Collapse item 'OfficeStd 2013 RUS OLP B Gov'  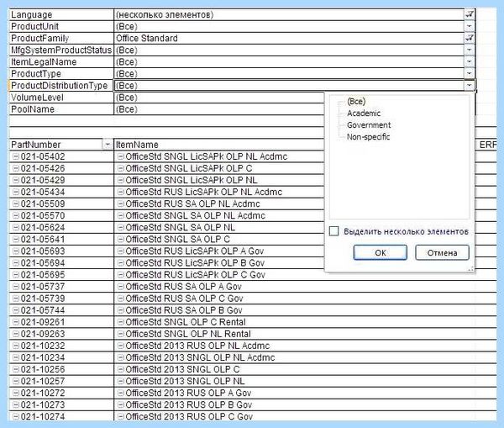(x=120, y=404)
